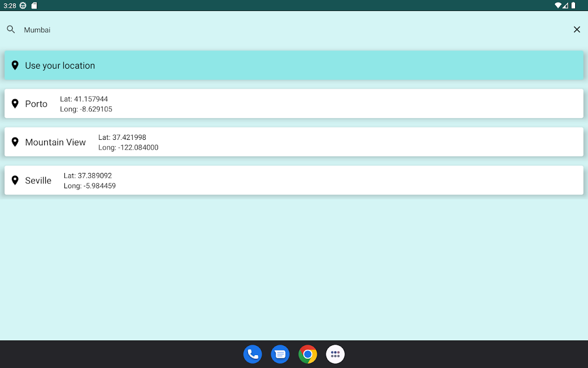Tap the cellular signal status icon

tap(565, 6)
